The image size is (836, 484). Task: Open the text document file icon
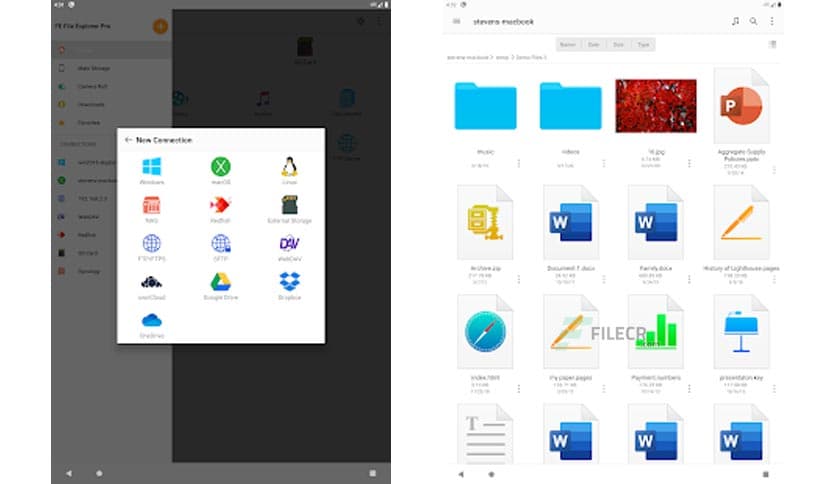(x=485, y=433)
